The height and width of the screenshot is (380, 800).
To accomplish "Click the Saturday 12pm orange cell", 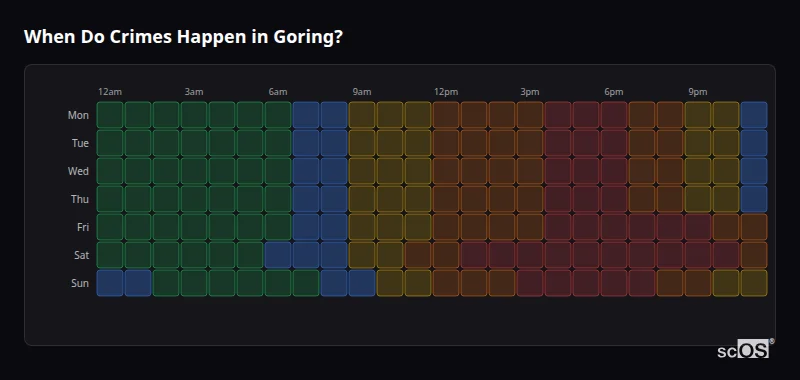I will 446,255.
